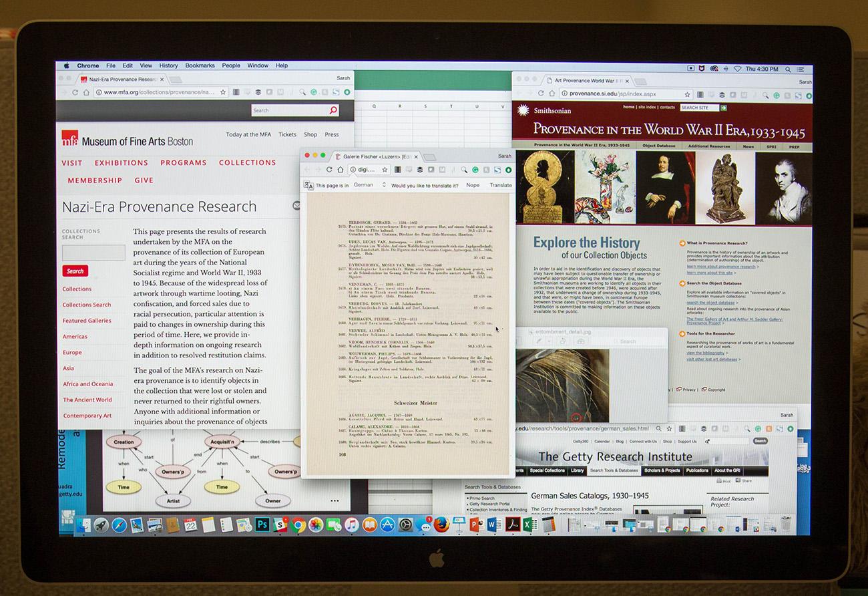Image resolution: width=868 pixels, height=596 pixels.
Task: Bookmark the Getty page with star icon
Action: pos(669,429)
